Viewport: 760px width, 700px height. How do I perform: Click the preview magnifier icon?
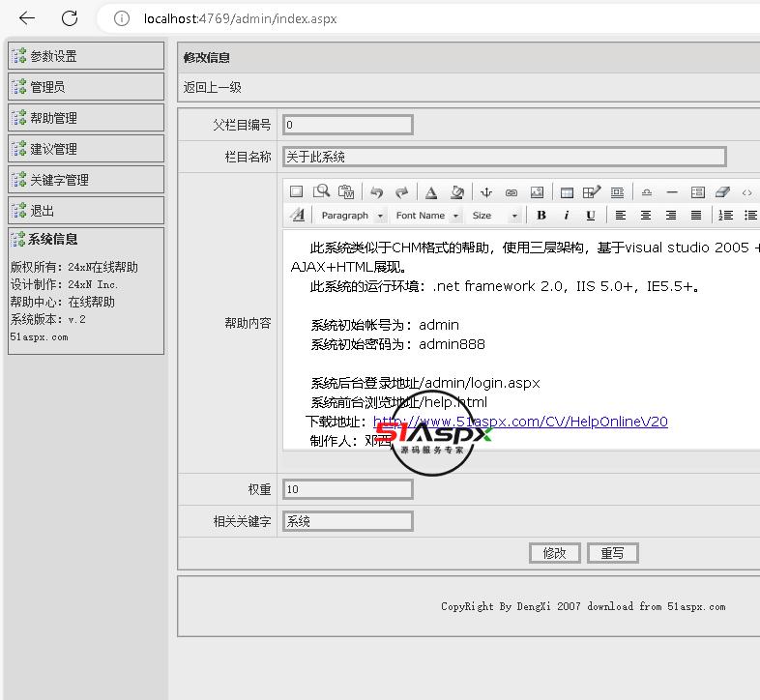(321, 191)
